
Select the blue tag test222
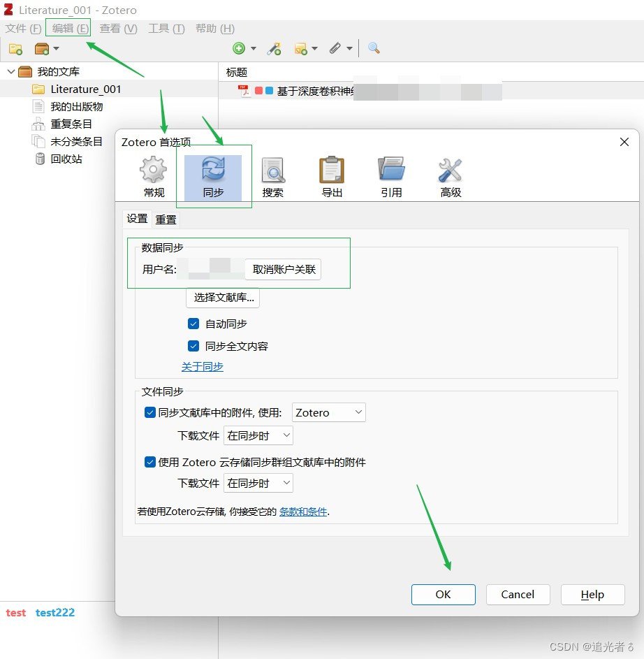pyautogui.click(x=55, y=613)
